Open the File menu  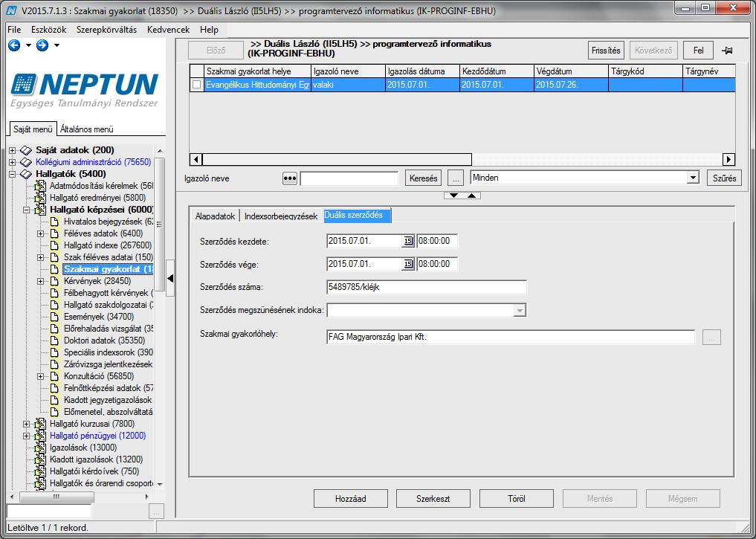click(14, 30)
